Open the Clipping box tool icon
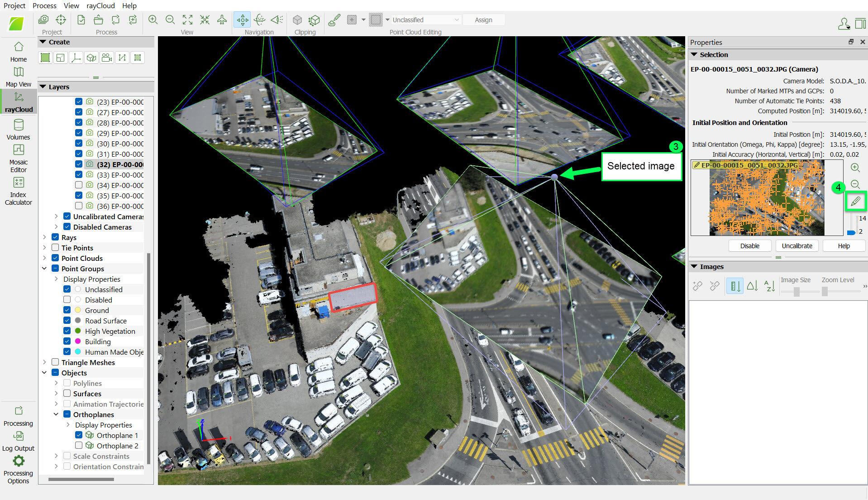Viewport: 868px width, 500px height. 297,20
